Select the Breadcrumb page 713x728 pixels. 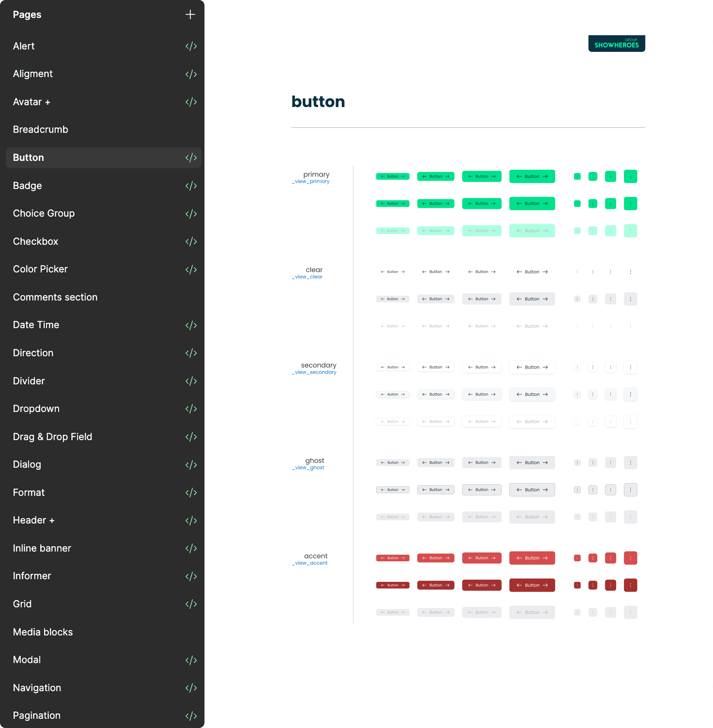coord(41,130)
